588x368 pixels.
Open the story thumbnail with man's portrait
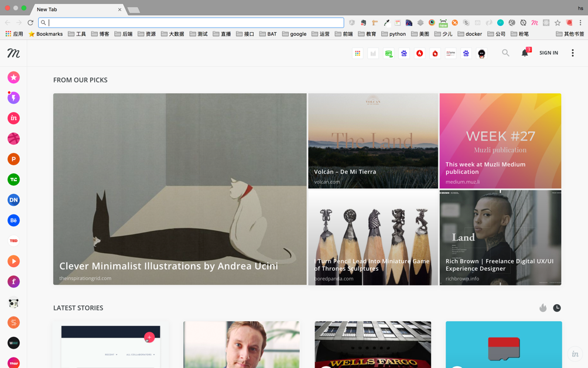coord(241,345)
